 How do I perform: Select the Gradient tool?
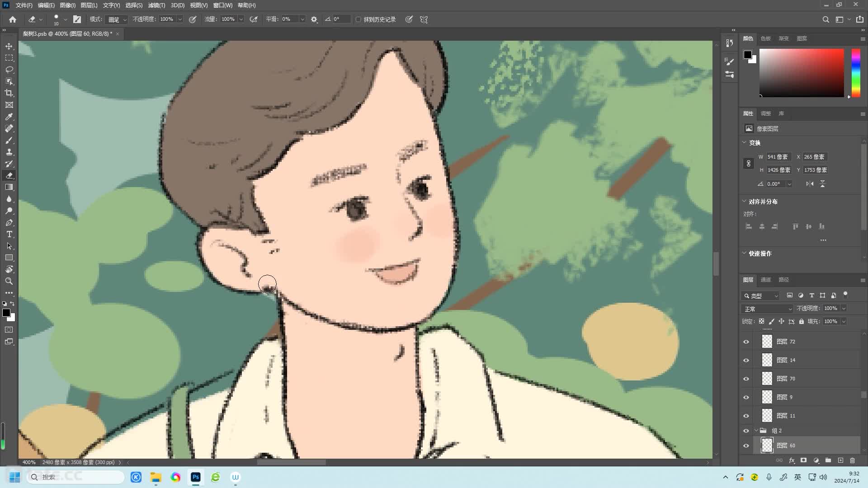click(9, 187)
